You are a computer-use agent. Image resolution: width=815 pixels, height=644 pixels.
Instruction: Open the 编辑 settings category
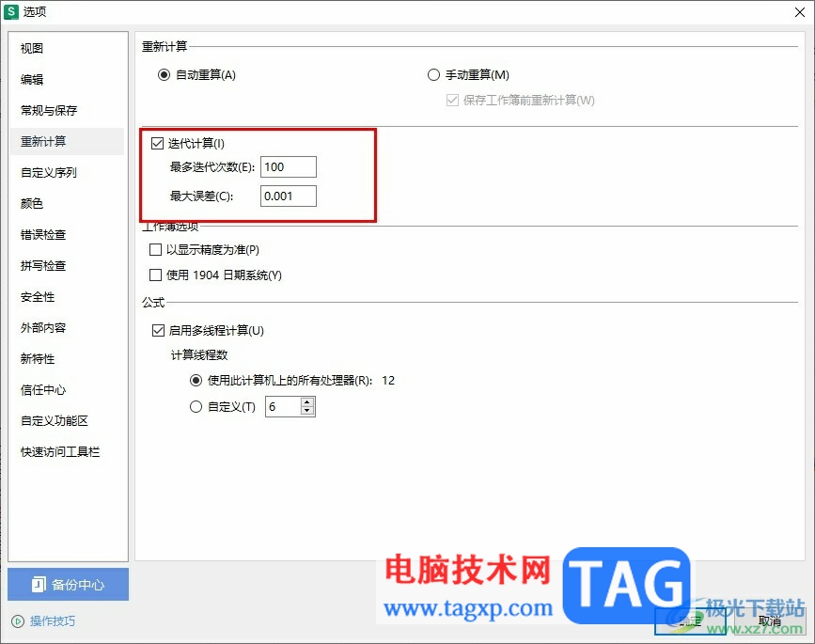[x=32, y=80]
